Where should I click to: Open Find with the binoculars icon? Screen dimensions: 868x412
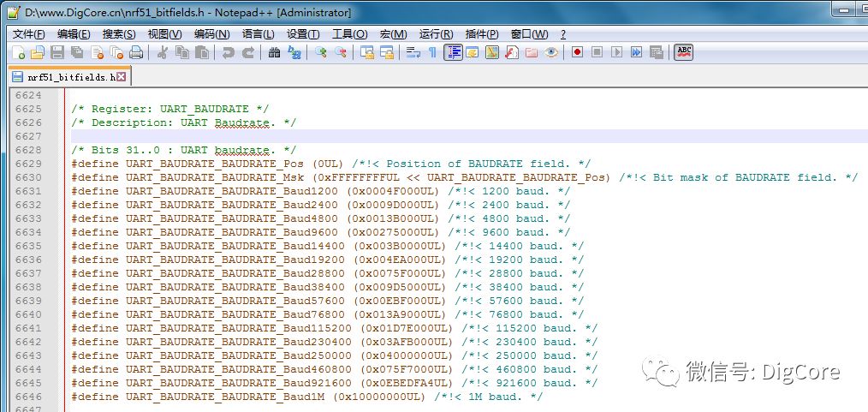274,52
